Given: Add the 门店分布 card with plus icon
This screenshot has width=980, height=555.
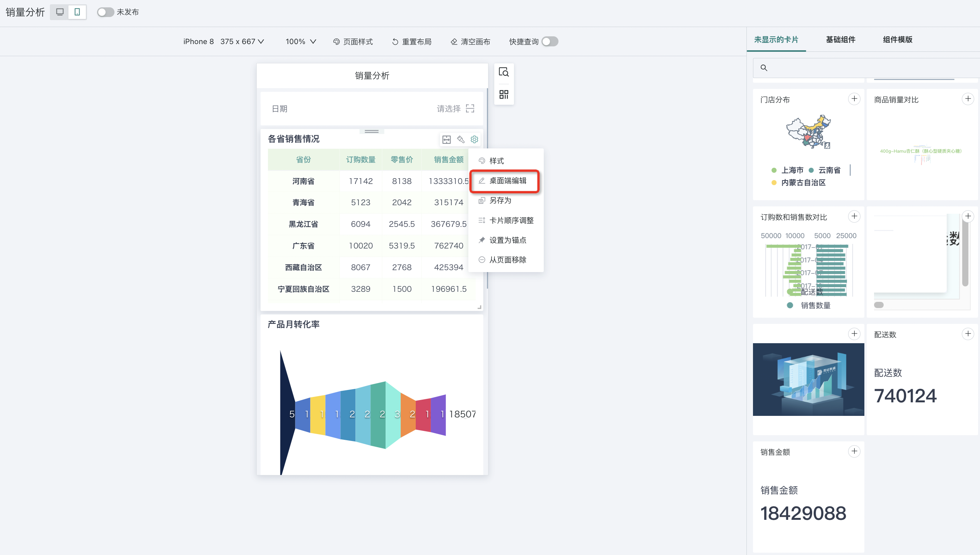Looking at the screenshot, I should tap(854, 99).
